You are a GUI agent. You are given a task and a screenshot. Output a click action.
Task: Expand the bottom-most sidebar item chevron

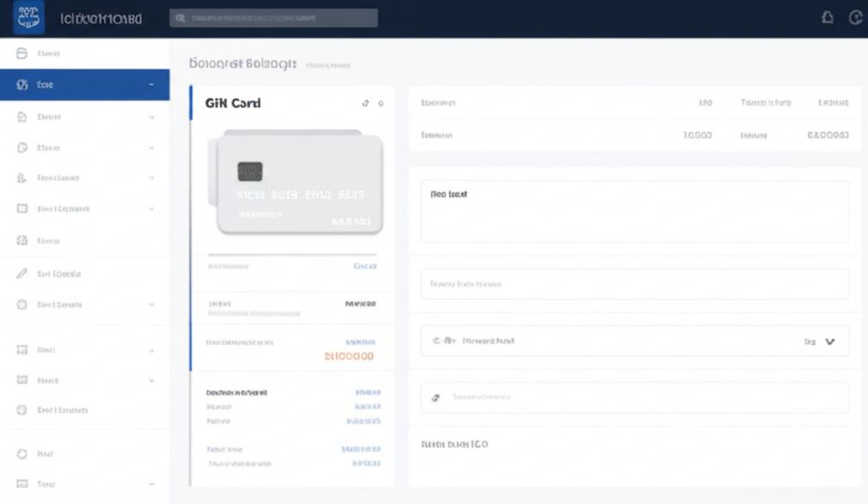pos(152,484)
